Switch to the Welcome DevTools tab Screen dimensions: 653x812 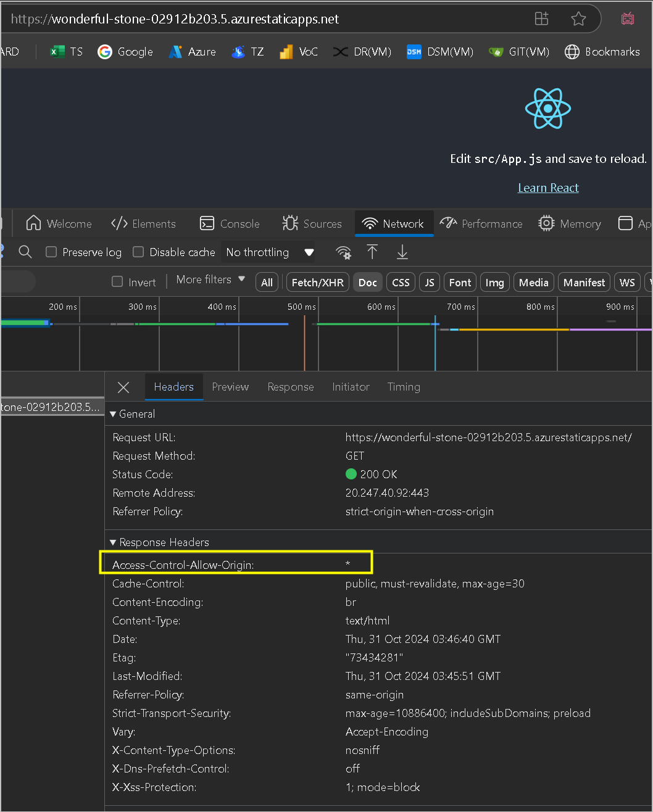coord(59,224)
